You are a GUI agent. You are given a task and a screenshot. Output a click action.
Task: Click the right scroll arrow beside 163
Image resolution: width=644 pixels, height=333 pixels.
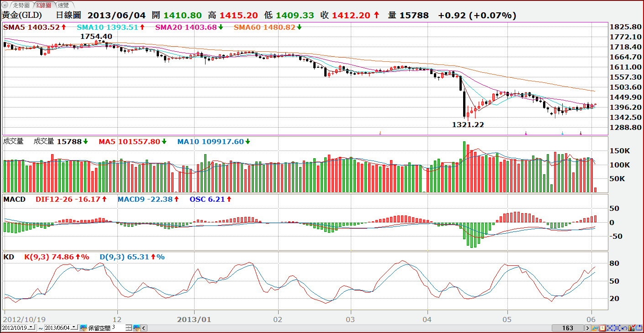588,328
